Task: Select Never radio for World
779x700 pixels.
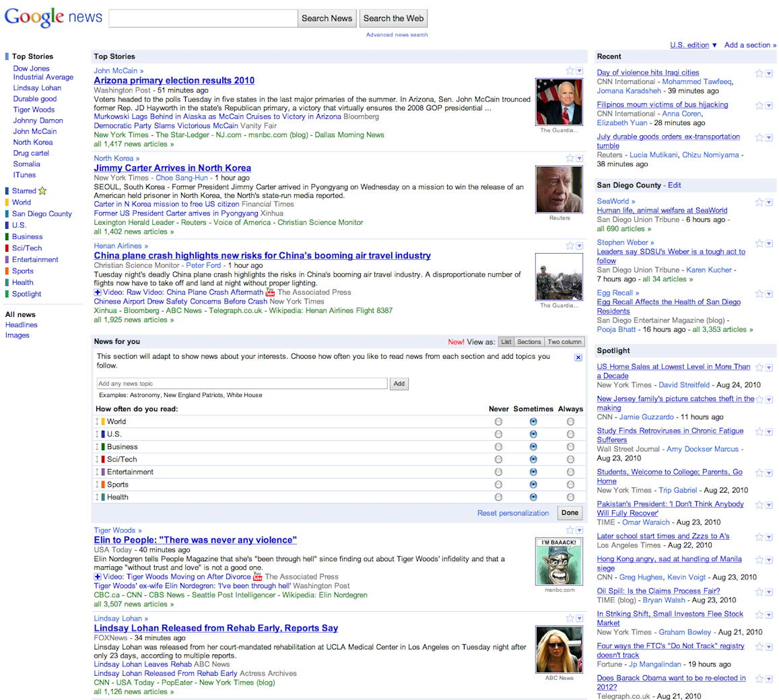Action: point(498,421)
